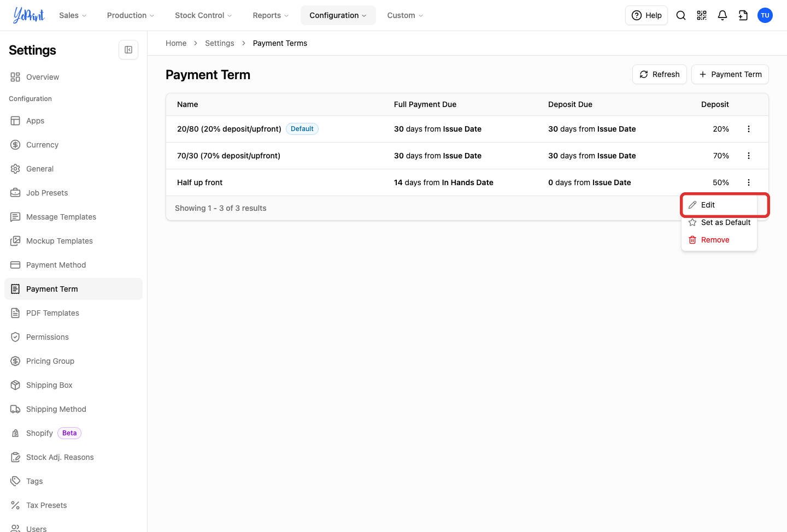Collapse the Settings sidebar panel icon
The width and height of the screenshot is (787, 532).
pos(128,50)
